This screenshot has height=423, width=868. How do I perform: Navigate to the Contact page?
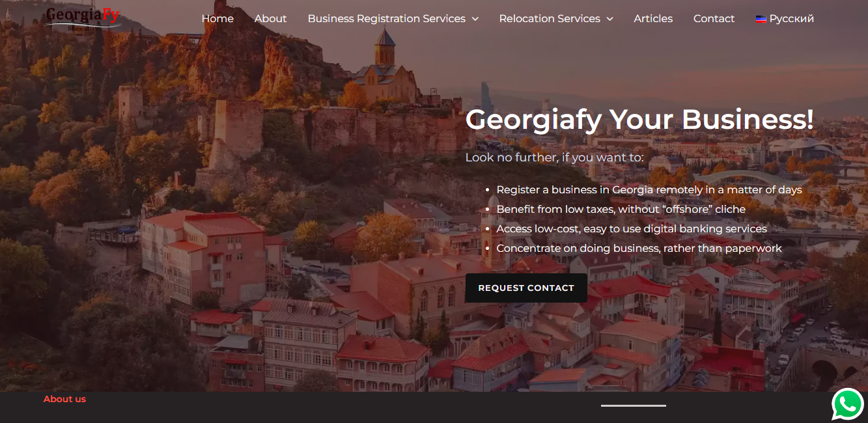pos(714,19)
